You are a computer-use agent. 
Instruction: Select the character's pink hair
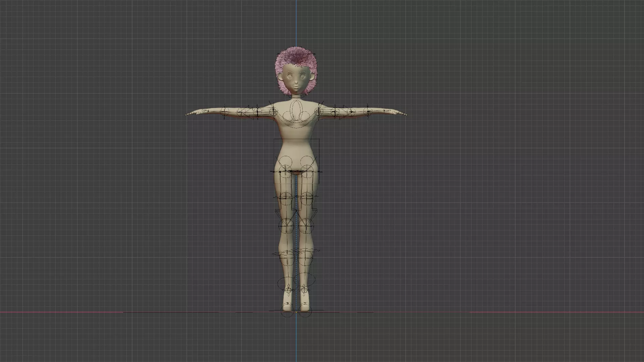(296, 56)
